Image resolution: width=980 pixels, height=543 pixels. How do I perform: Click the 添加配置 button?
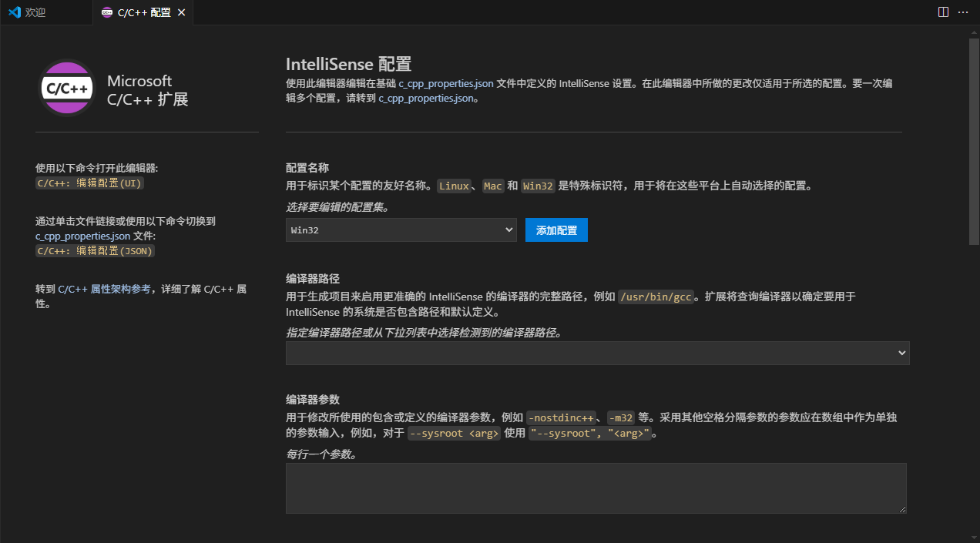tap(556, 230)
